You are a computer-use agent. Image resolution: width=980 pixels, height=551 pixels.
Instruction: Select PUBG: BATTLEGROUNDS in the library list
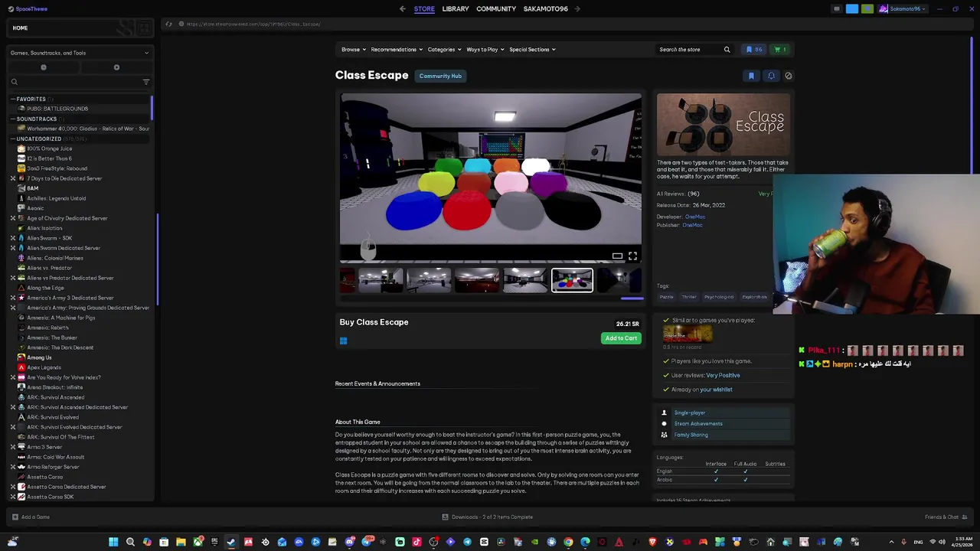[x=57, y=109]
